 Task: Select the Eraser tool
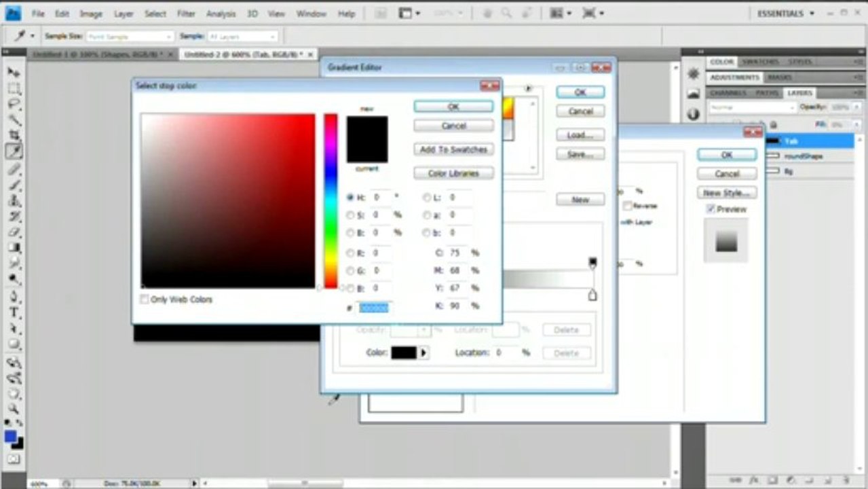point(14,232)
